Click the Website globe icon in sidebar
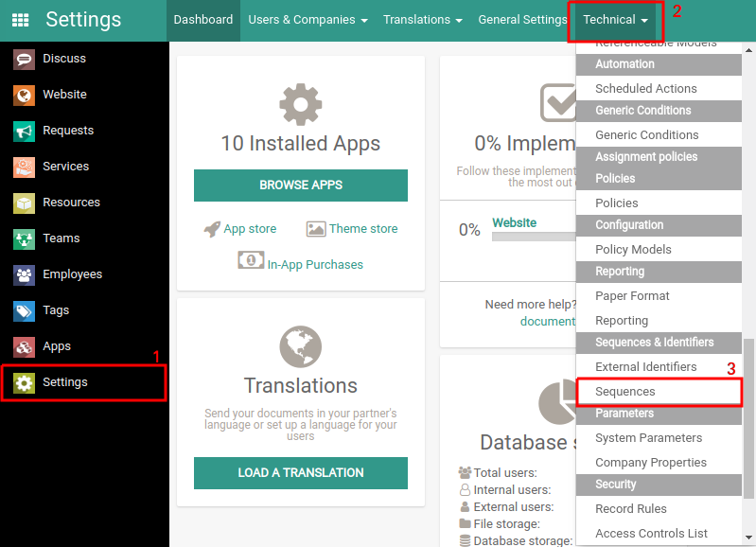 tap(24, 95)
